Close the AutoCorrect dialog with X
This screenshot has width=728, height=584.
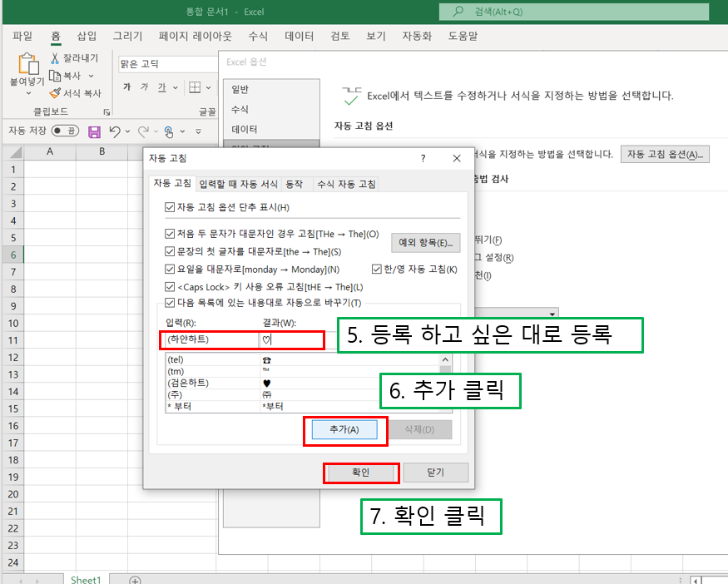tap(457, 158)
